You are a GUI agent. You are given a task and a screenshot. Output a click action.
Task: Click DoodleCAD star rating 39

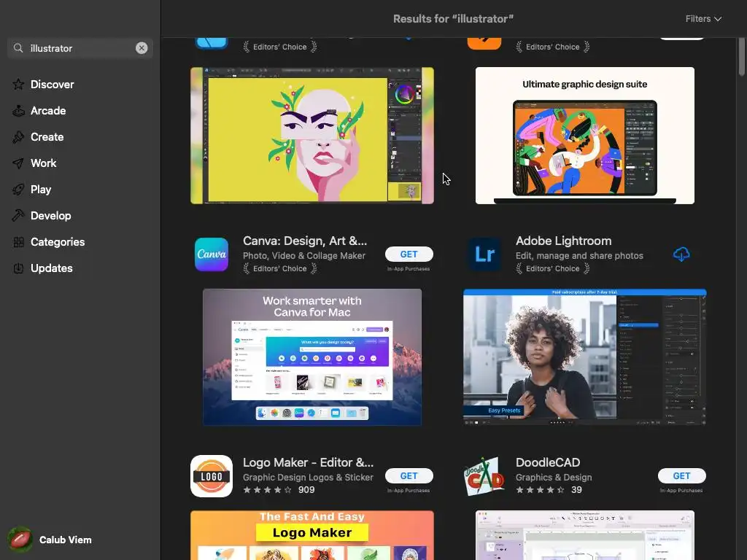549,489
